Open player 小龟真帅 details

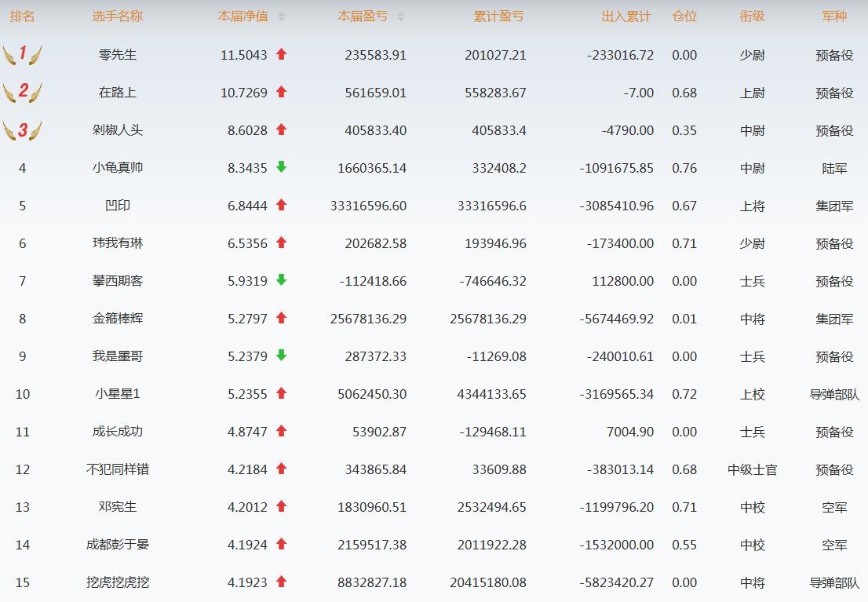point(118,168)
